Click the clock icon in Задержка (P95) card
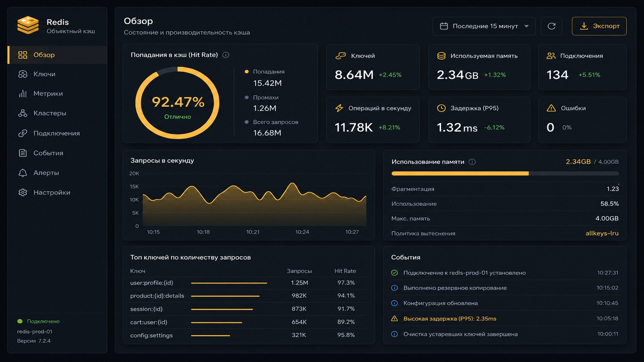The image size is (644, 362). click(441, 108)
